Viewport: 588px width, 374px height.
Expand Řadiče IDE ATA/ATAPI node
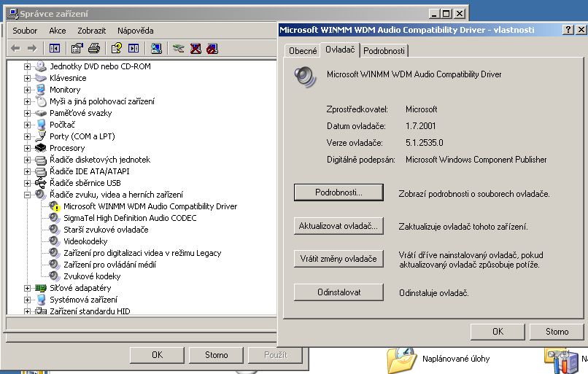click(x=27, y=171)
